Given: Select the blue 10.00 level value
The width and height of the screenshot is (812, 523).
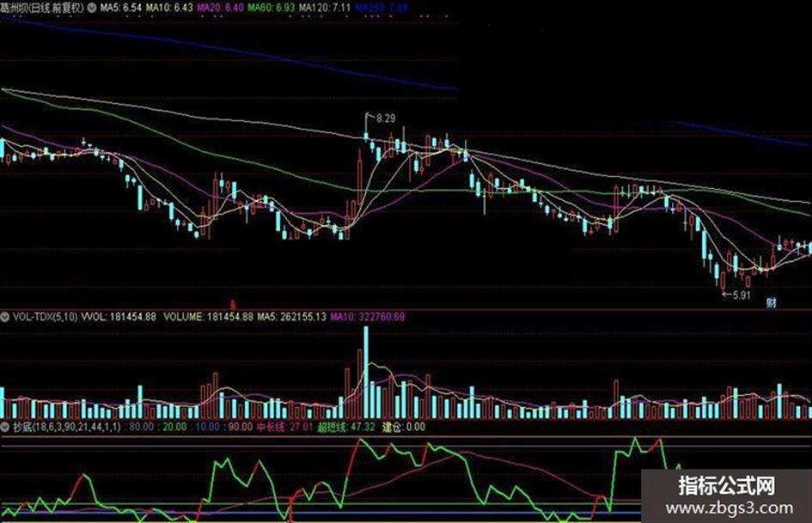Looking at the screenshot, I should [x=208, y=427].
